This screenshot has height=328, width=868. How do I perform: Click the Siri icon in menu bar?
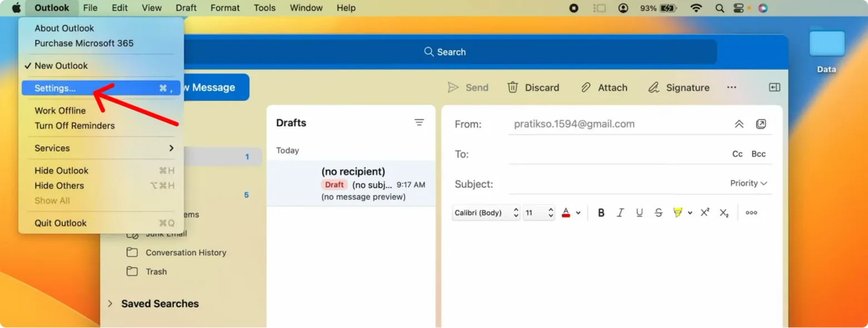pos(763,8)
